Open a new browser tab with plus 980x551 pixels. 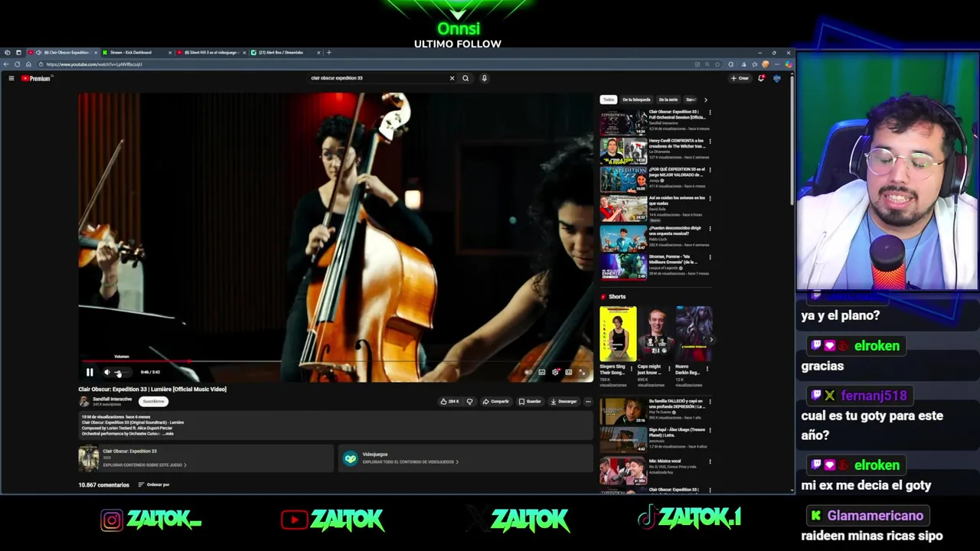[x=329, y=53]
